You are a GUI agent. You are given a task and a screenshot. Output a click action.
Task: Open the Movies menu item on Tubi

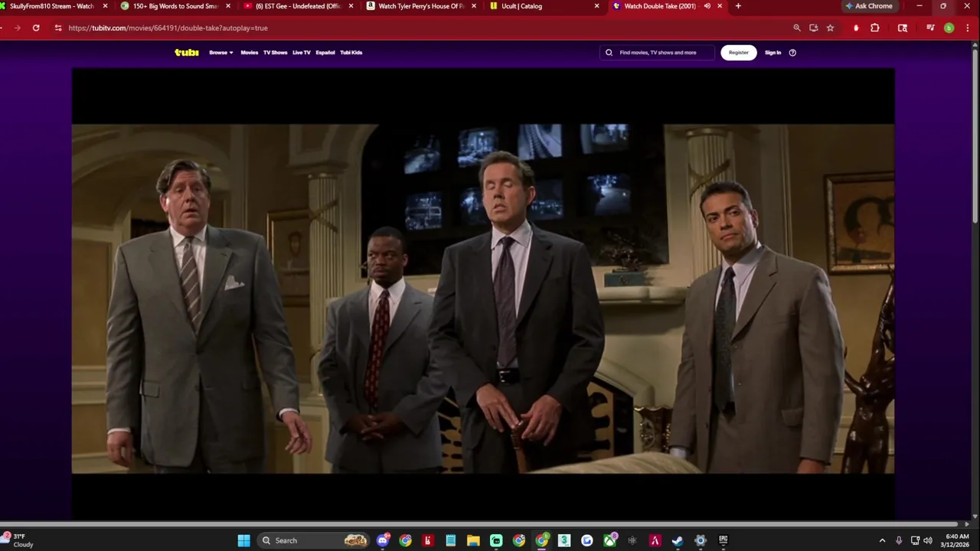click(x=250, y=53)
